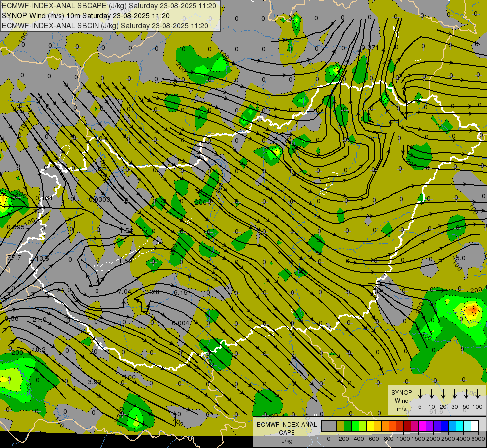The height and width of the screenshot is (448, 487).
Task: Click the '600' tick label on CAPE scale
Action: click(374, 439)
